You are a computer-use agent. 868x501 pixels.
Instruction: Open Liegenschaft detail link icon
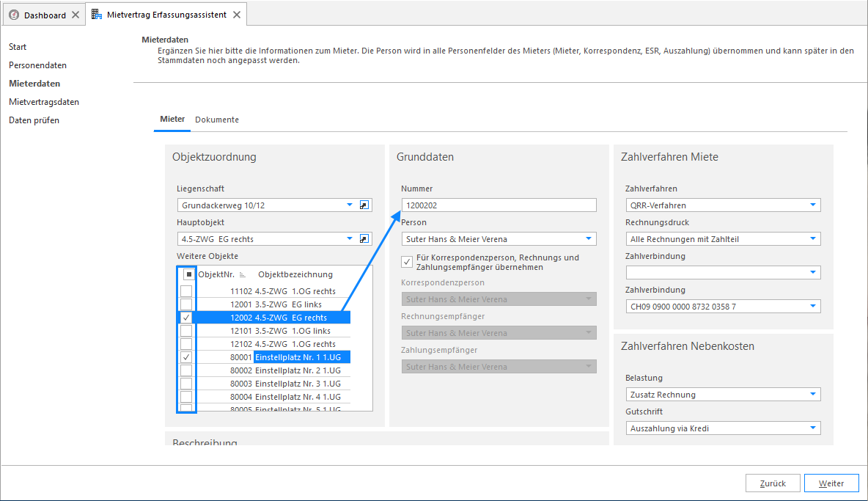click(x=364, y=205)
